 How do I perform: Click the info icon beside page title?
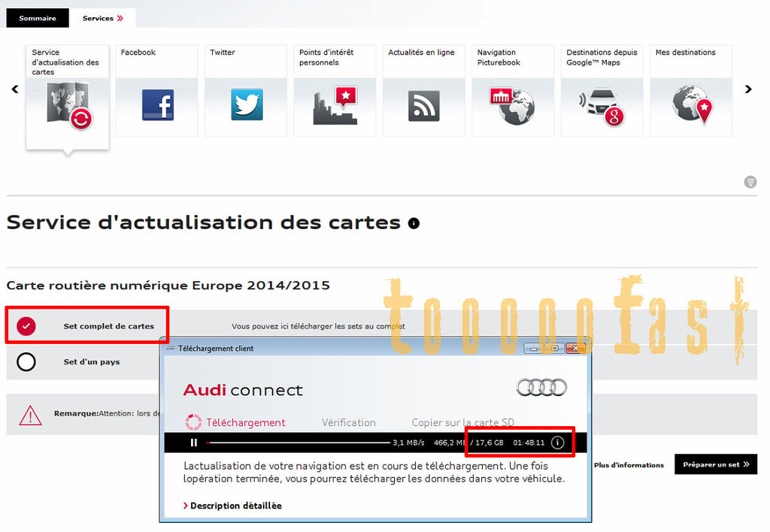[x=414, y=223]
